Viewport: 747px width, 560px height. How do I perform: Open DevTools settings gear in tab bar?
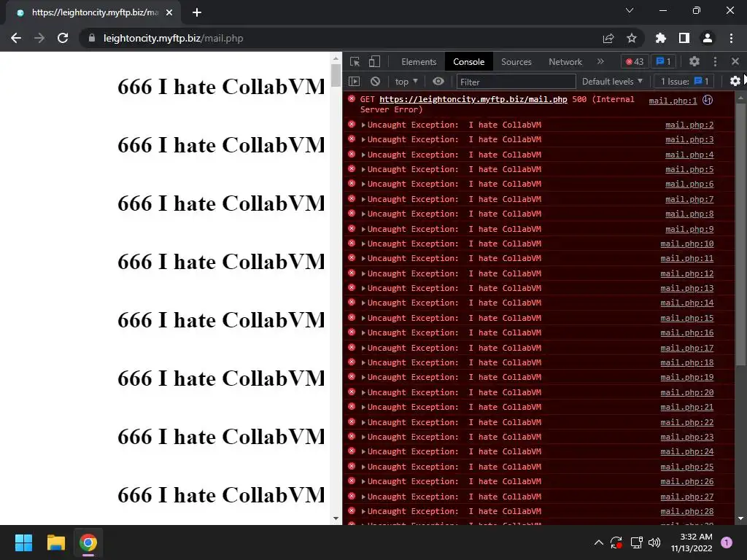point(694,61)
